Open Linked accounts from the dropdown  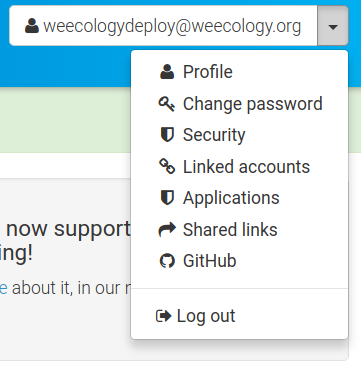coord(240,166)
